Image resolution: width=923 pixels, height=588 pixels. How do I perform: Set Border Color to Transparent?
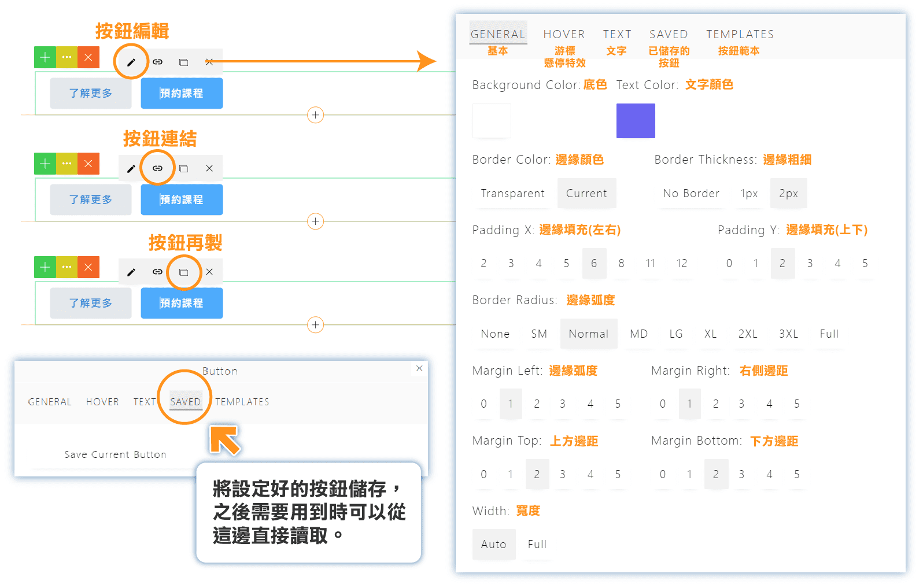pos(512,194)
